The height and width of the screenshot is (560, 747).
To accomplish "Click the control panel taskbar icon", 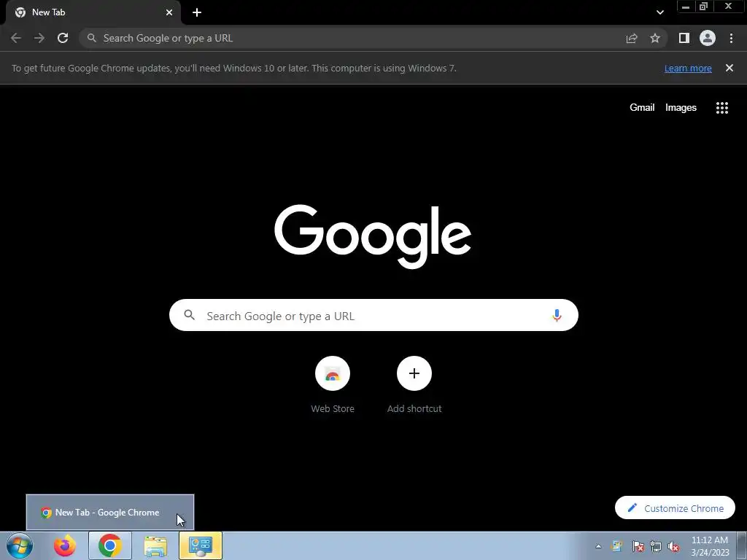I will [201, 545].
